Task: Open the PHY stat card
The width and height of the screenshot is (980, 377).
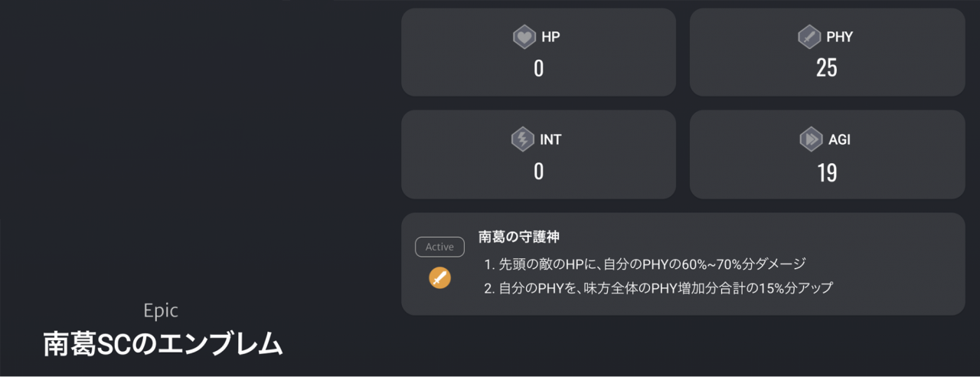Action: point(827,52)
